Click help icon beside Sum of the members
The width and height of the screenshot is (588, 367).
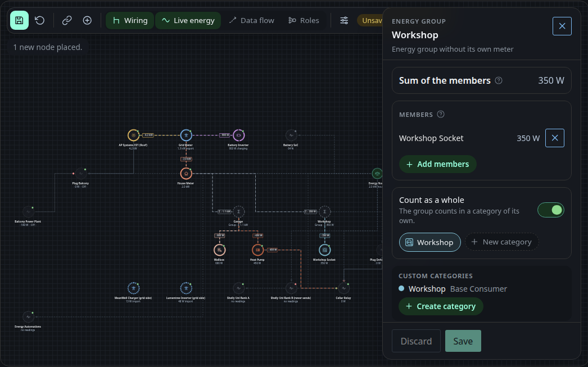point(499,80)
